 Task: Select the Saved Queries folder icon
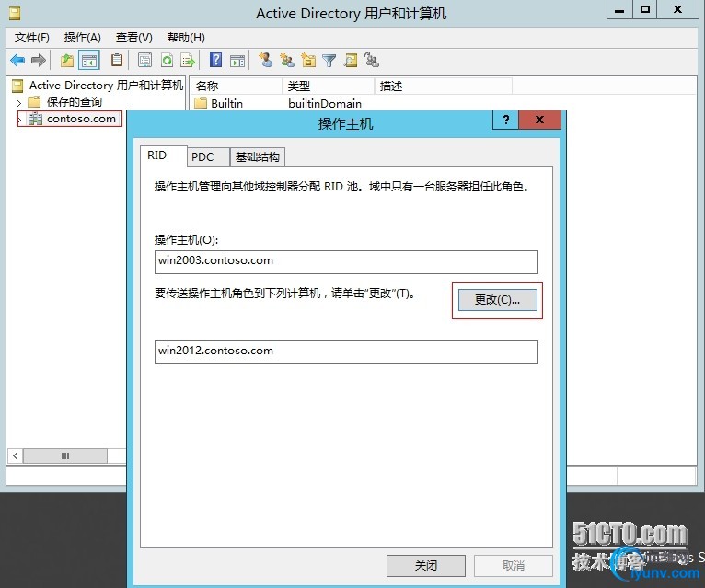tap(34, 102)
